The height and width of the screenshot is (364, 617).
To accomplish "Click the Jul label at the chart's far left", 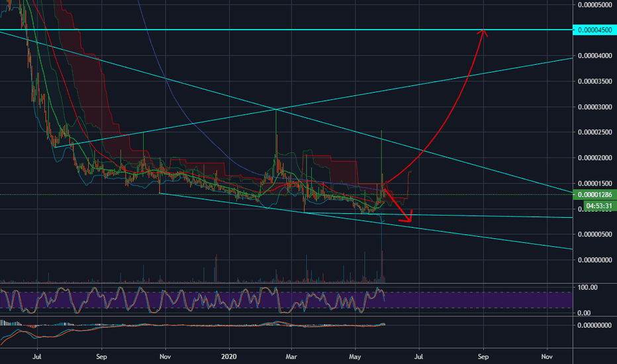I will 37,357.
